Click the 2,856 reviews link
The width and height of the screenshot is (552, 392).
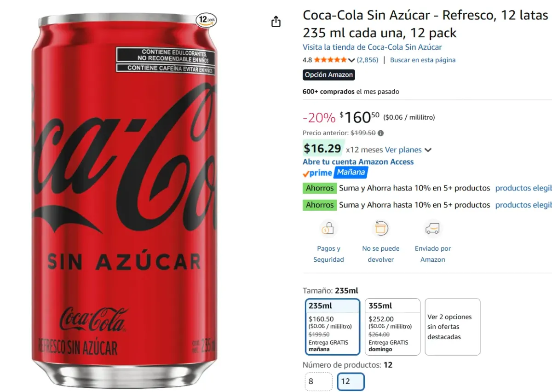(367, 59)
